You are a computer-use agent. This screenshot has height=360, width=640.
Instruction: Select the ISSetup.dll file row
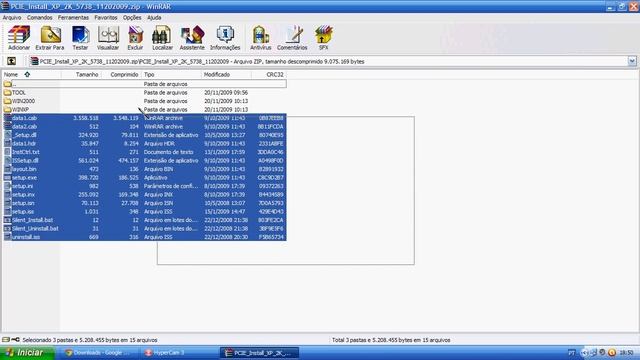coord(145,161)
